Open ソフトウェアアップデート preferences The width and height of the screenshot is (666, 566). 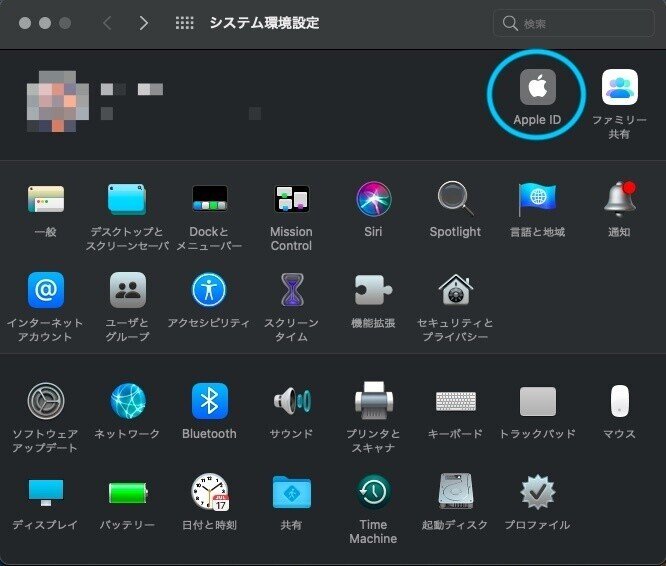coord(46,401)
